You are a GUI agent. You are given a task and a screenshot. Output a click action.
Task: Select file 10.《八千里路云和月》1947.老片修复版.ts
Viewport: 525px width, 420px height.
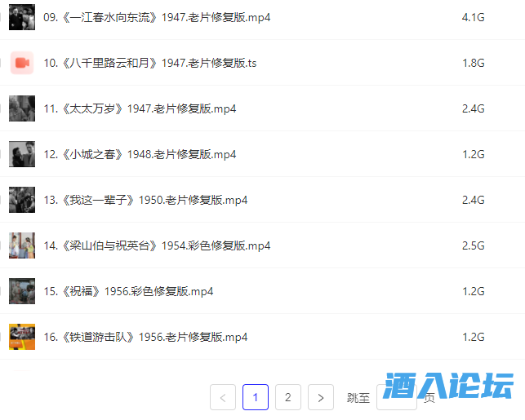150,63
